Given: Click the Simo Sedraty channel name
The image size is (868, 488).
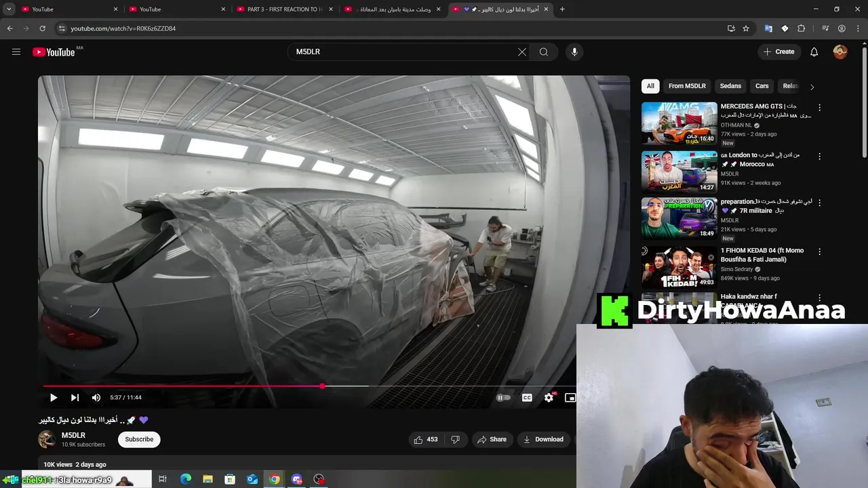Looking at the screenshot, I should 738,269.
